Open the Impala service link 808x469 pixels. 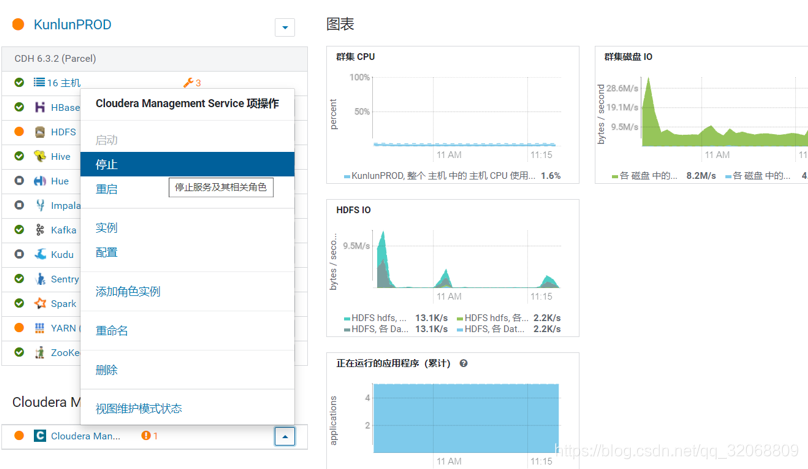65,206
